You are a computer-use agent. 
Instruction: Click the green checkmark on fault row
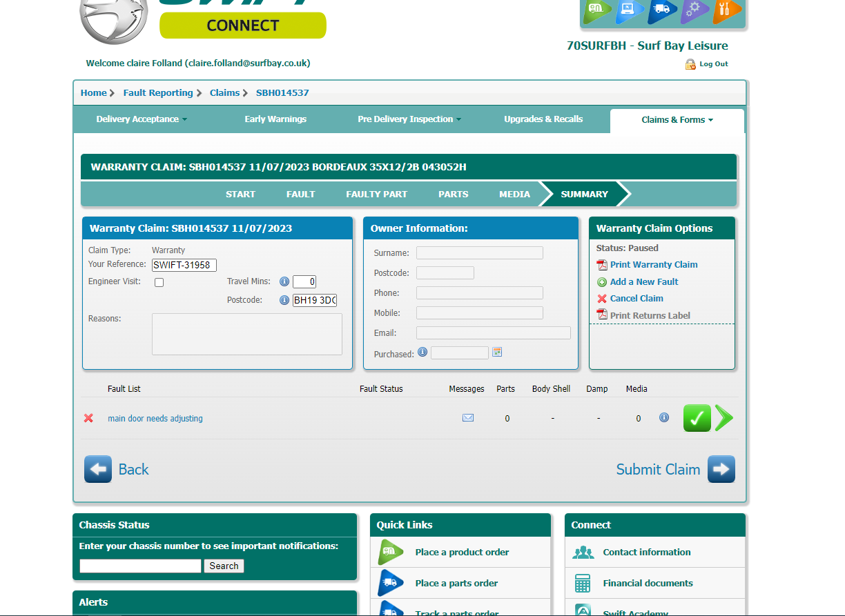[697, 418]
